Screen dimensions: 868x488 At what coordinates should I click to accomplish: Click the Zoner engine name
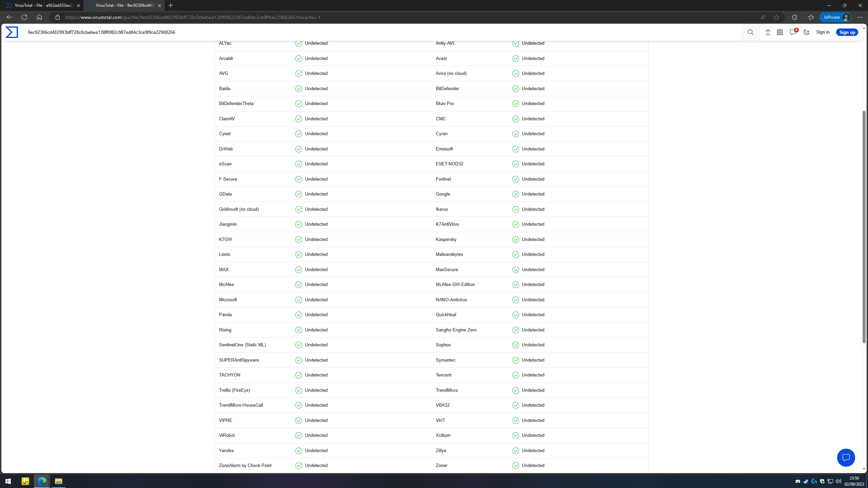click(441, 466)
